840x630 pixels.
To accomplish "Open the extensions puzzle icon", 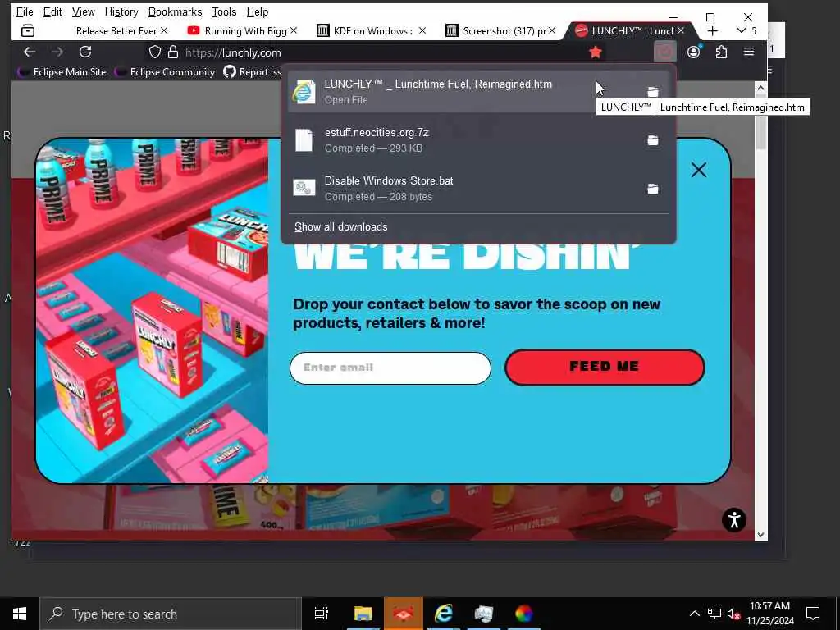I will coord(721,52).
